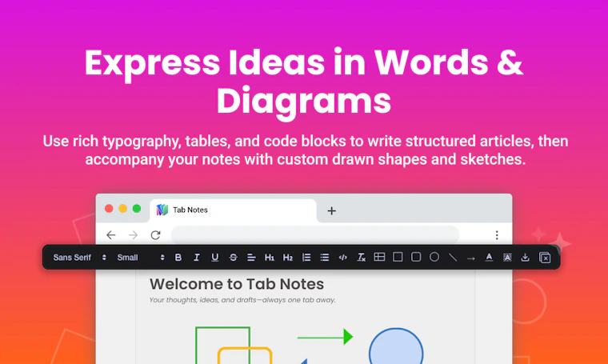This screenshot has height=364, width=608.
Task: Toggle italic formatting
Action: pos(197,258)
